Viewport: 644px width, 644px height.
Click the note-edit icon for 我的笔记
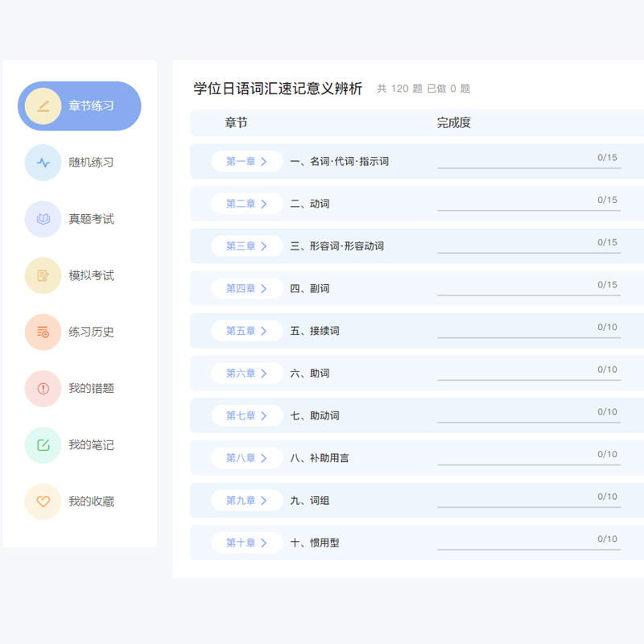tap(43, 445)
